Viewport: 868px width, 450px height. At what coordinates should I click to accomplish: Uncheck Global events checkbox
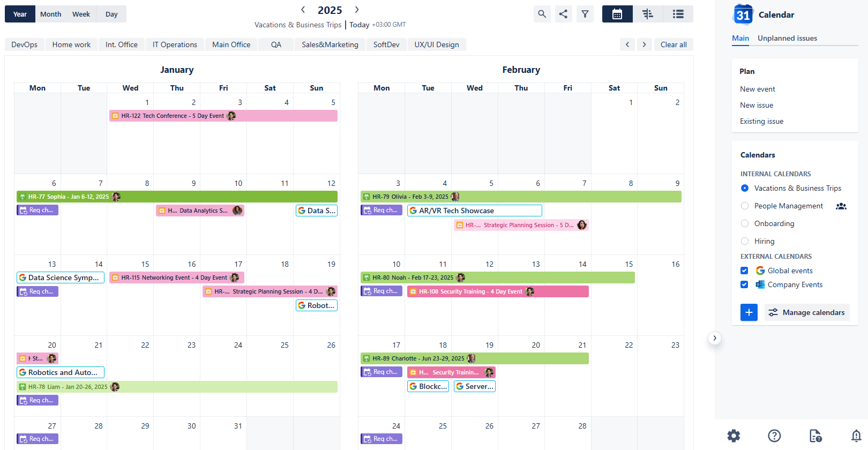pos(744,271)
